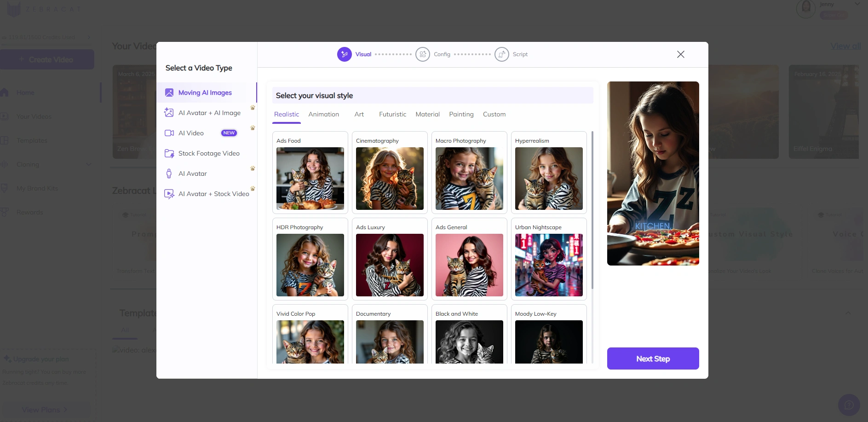Select the Hyperrealism style card

pyautogui.click(x=549, y=173)
